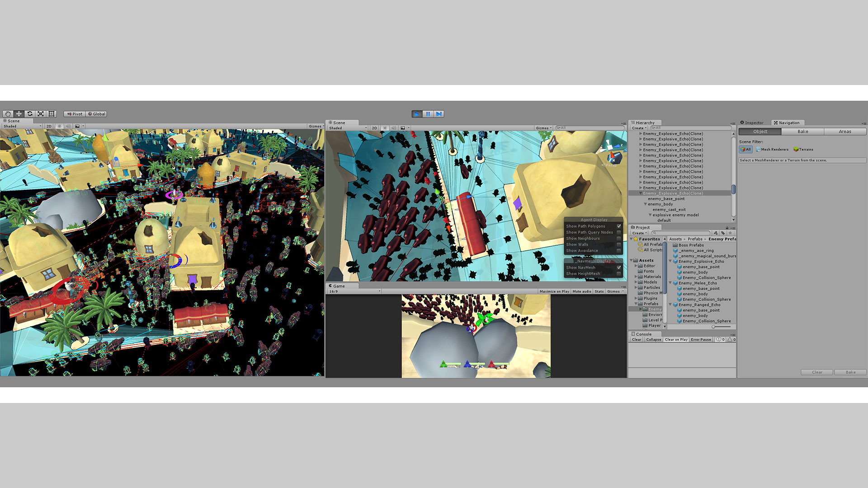Select the Hand tool
This screenshot has height=488, width=868.
(x=8, y=114)
